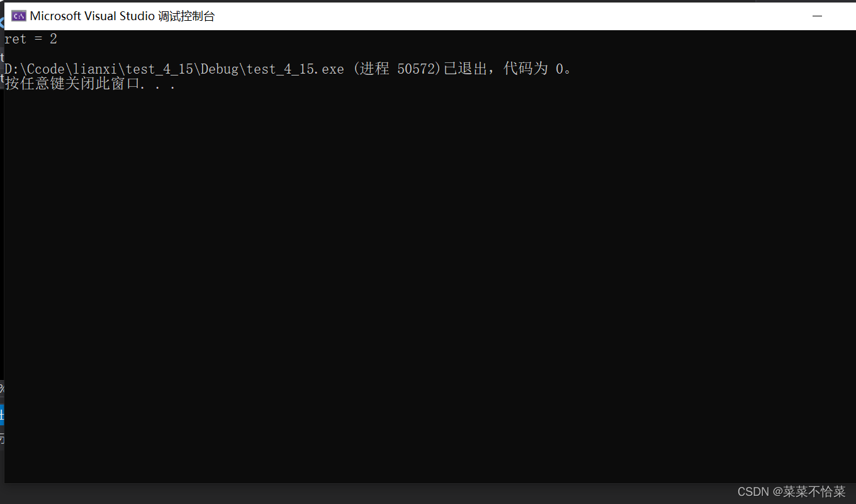Minimize the debug console window

(817, 16)
